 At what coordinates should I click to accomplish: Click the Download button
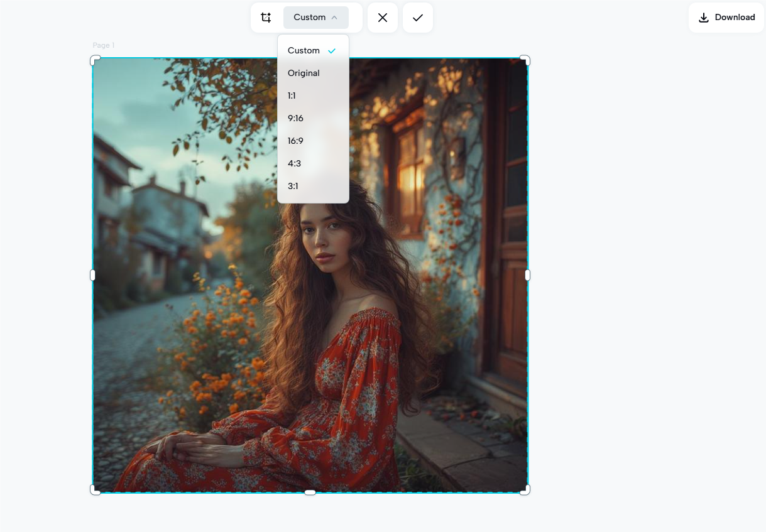(x=726, y=17)
